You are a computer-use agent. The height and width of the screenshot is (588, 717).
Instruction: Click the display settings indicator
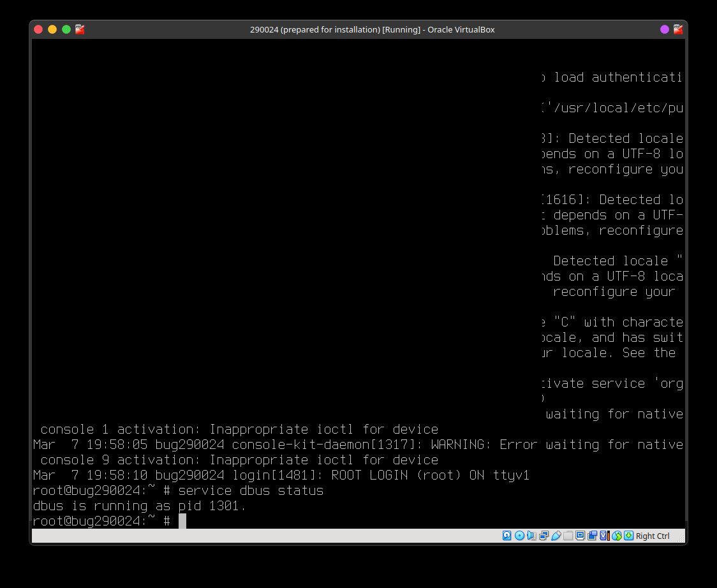tap(580, 536)
